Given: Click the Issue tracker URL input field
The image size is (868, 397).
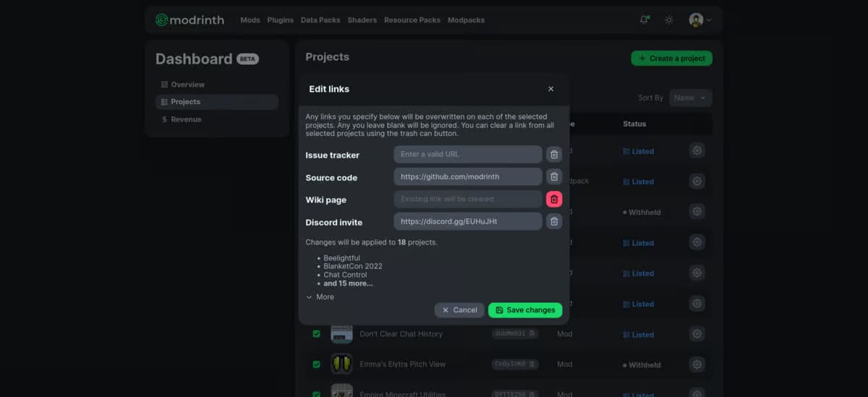Looking at the screenshot, I should tap(467, 154).
